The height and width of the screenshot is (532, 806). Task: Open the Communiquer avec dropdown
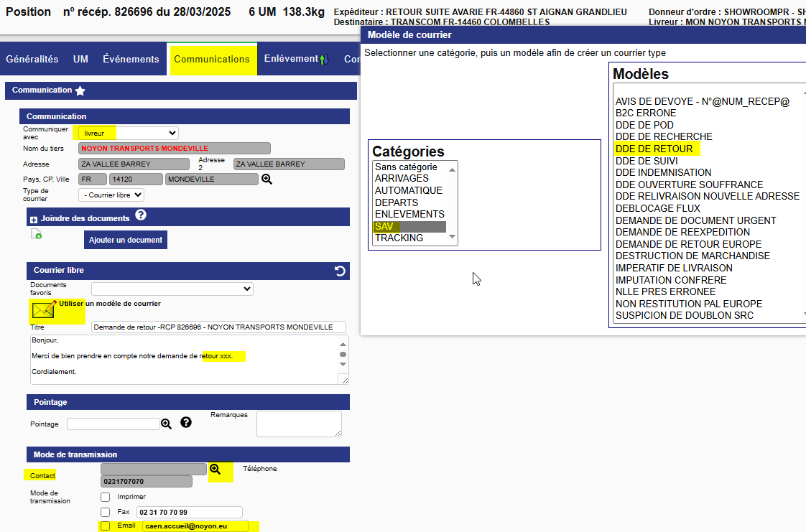[129, 133]
